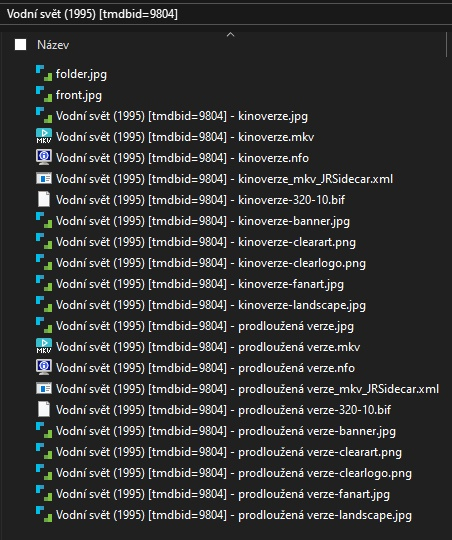Select the file name ending prodloužená verze.nfo
Viewport: 452px width, 540px height.
(205, 368)
